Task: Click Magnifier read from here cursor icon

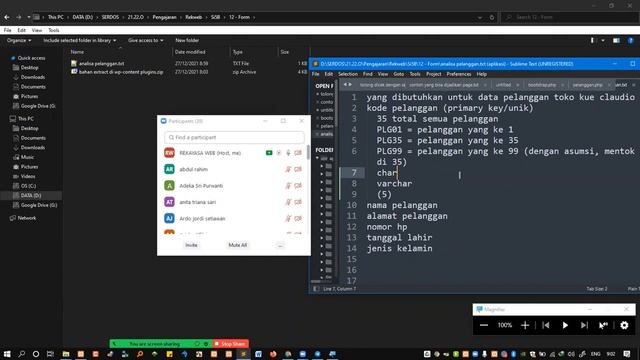Action: [x=603, y=325]
